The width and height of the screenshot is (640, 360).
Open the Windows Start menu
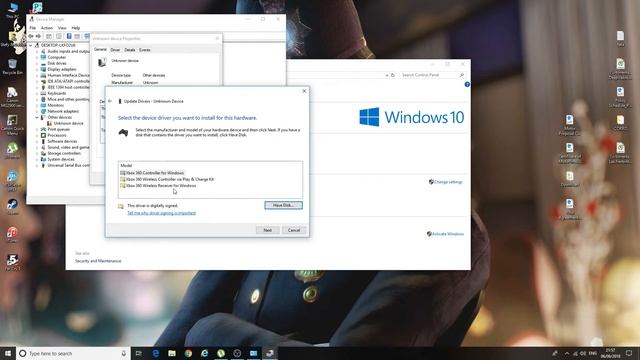(8, 353)
